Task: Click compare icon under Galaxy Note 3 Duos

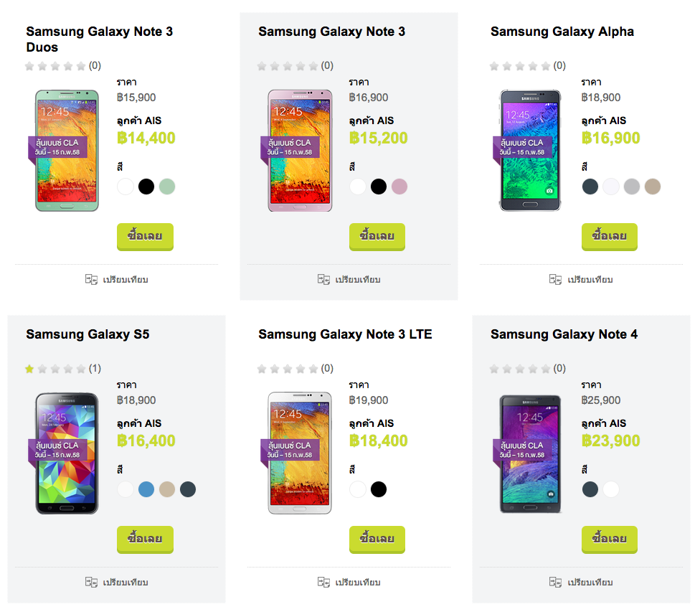Action: 91,279
